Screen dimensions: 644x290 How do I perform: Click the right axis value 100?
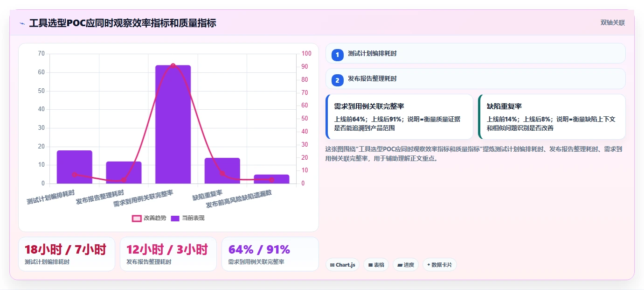click(306, 54)
